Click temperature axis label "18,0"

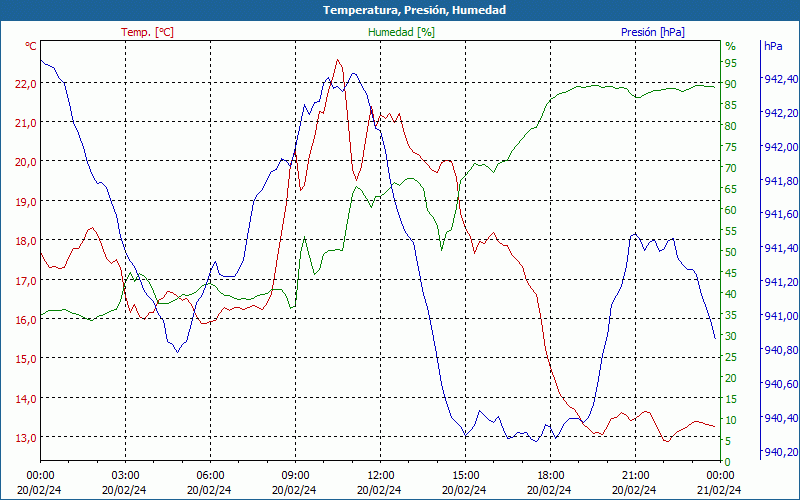coord(26,241)
